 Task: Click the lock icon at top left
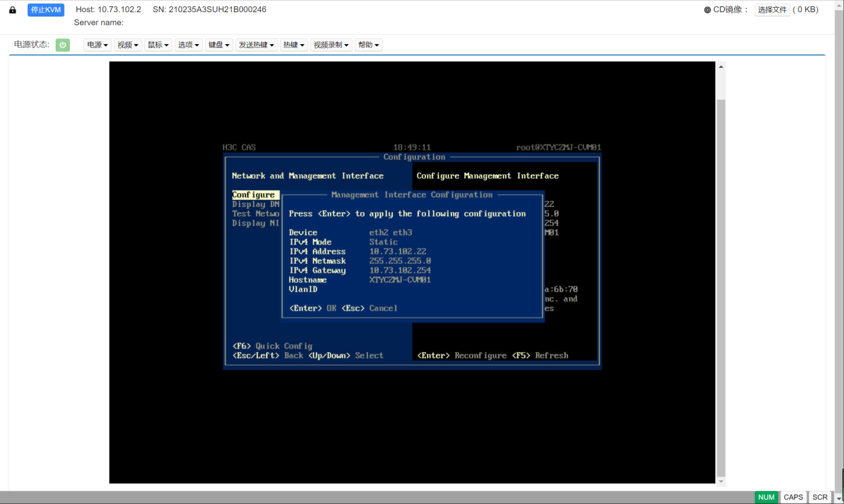pyautogui.click(x=12, y=10)
